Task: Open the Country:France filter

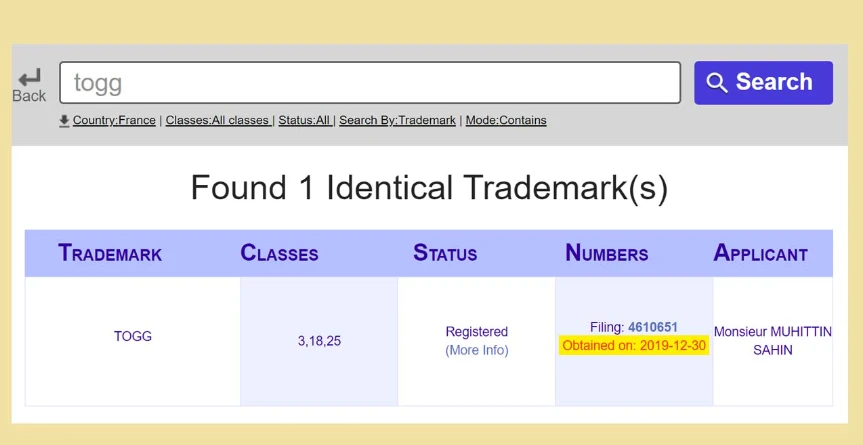Action: pos(114,120)
